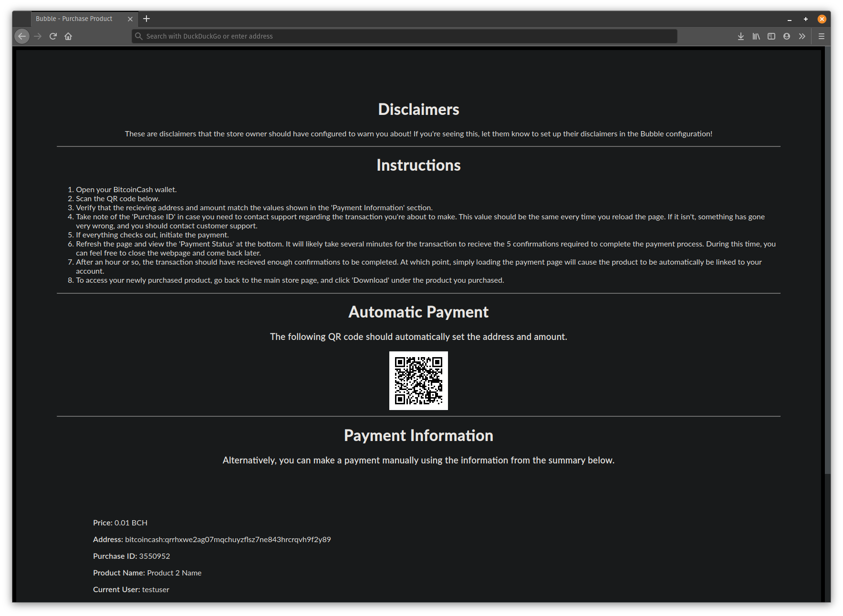The width and height of the screenshot is (843, 616).
Task: Open the account profile icon
Action: pyautogui.click(x=786, y=36)
